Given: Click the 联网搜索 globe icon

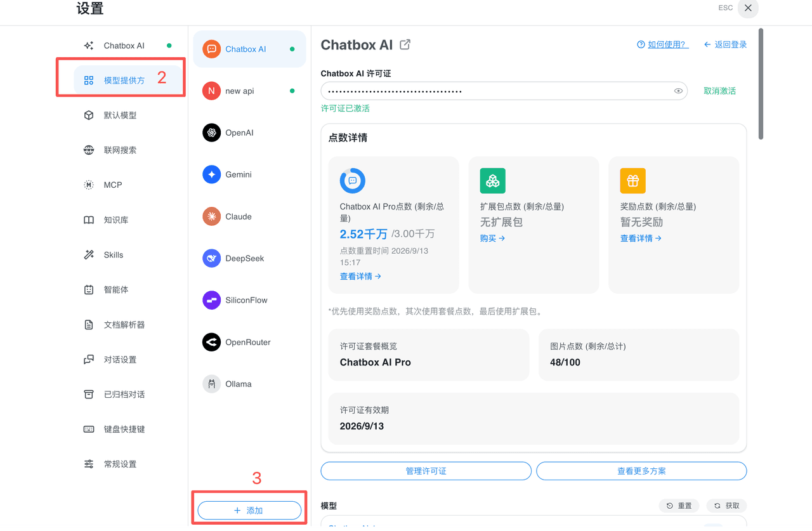Looking at the screenshot, I should coord(89,150).
